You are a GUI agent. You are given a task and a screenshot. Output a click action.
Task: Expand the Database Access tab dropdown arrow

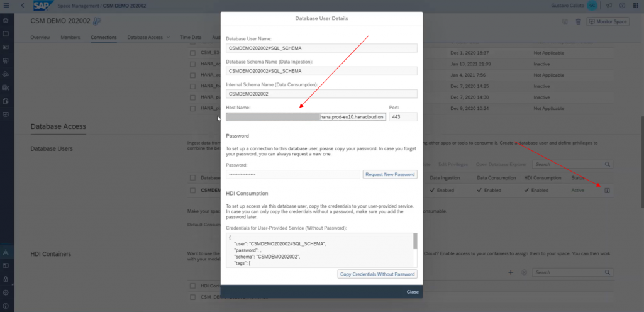click(x=168, y=37)
